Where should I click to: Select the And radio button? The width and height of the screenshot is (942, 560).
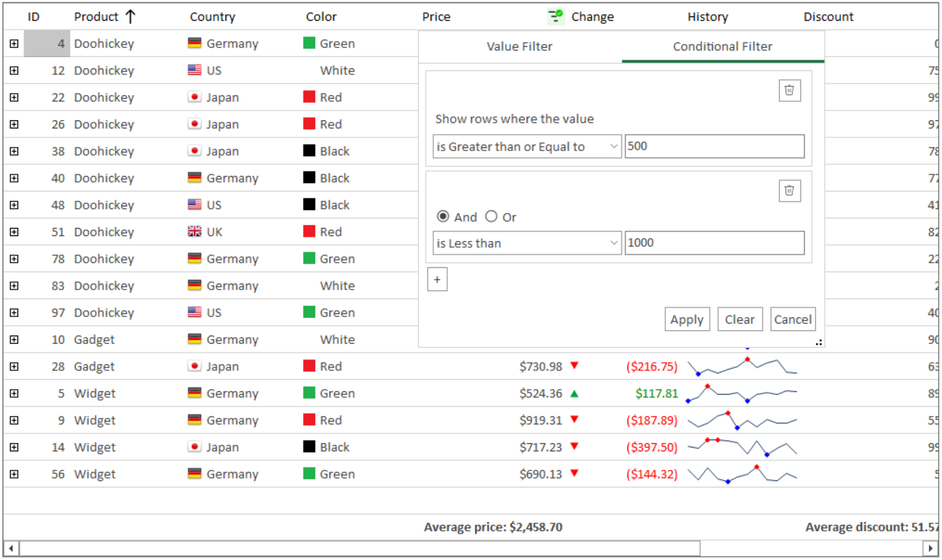click(x=443, y=216)
